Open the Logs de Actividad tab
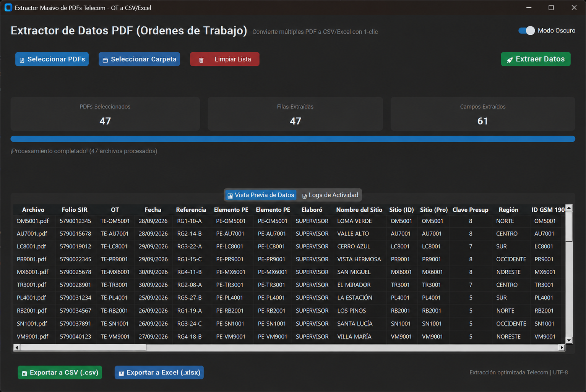 (330, 195)
